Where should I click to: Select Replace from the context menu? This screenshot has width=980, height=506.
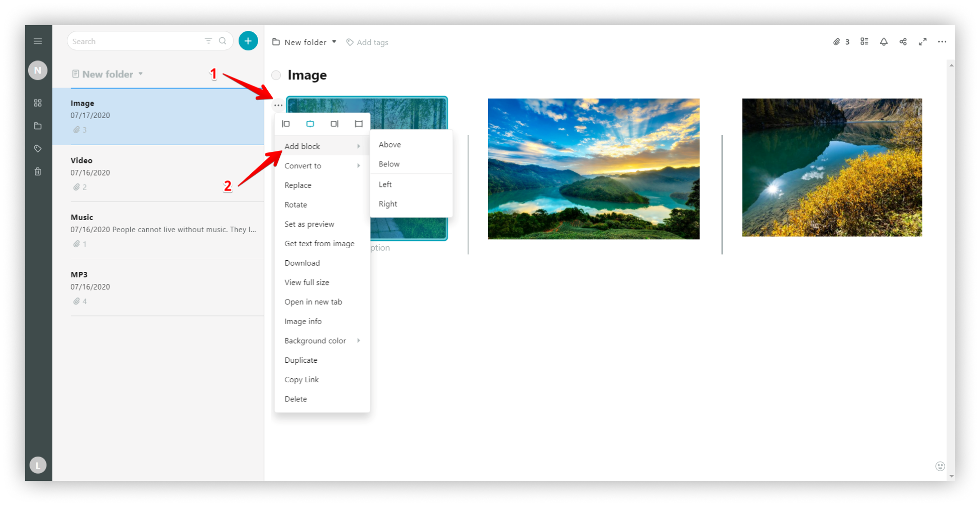[x=322, y=185]
